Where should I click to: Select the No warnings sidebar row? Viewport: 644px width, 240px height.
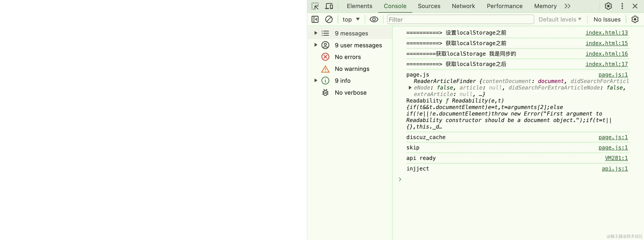pyautogui.click(x=350, y=69)
